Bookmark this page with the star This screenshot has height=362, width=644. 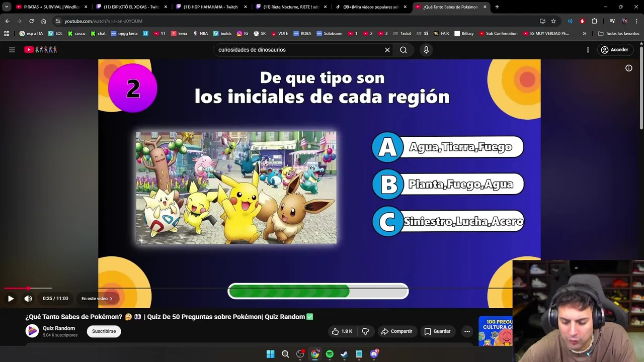(553, 21)
